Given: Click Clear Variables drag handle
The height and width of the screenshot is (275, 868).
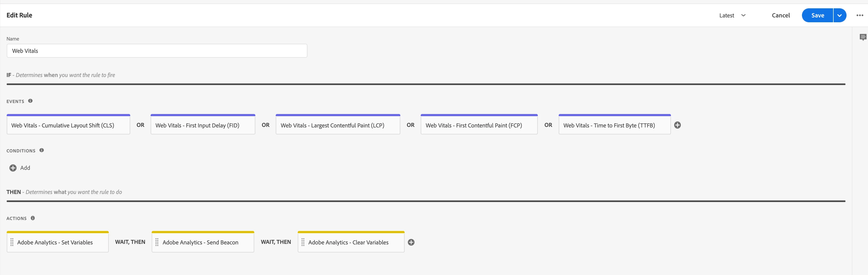Looking at the screenshot, I should coord(303,242).
